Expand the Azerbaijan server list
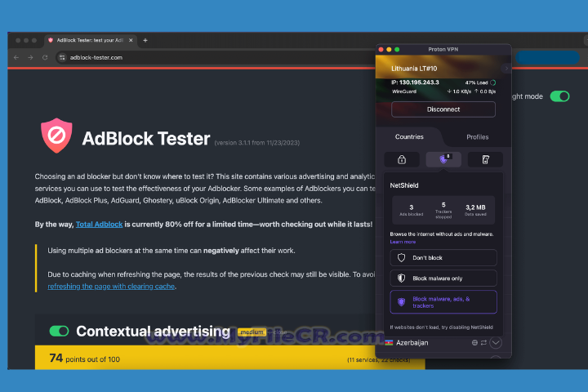This screenshot has width=588, height=392. tap(496, 342)
